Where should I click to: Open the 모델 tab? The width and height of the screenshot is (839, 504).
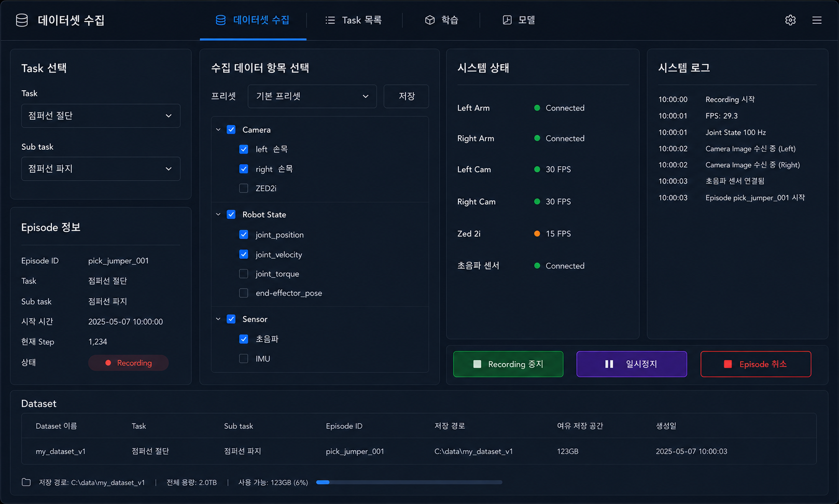[x=519, y=20]
